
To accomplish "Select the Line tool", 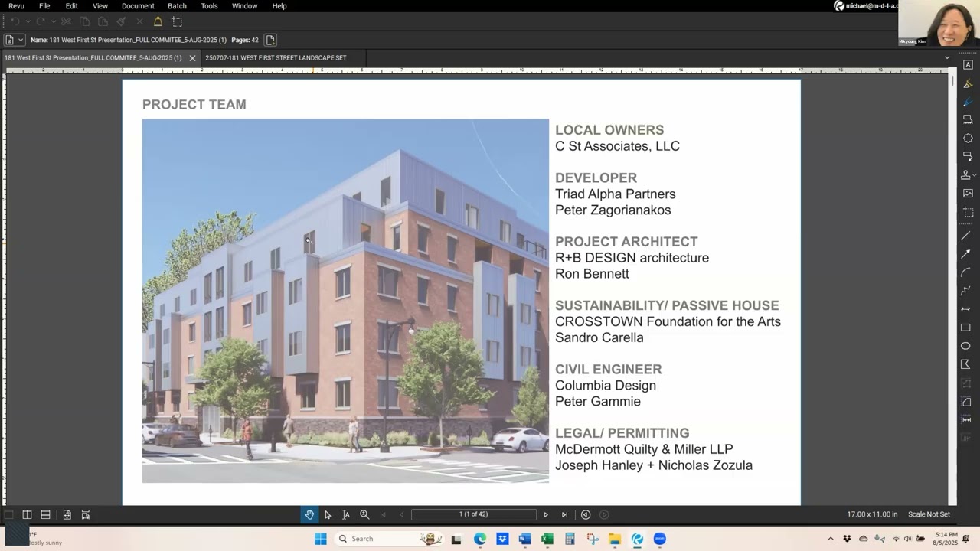I will coord(966,236).
